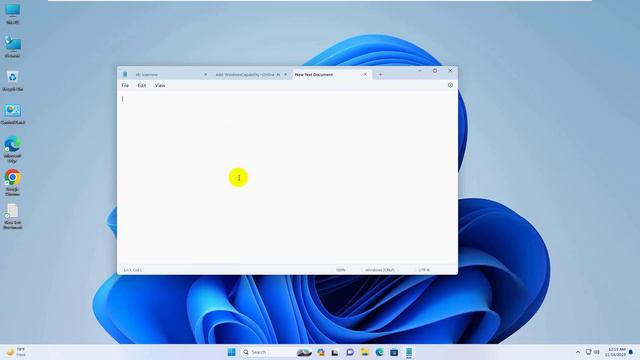Close the New Text Document tab
The image size is (640, 360).
click(365, 74)
